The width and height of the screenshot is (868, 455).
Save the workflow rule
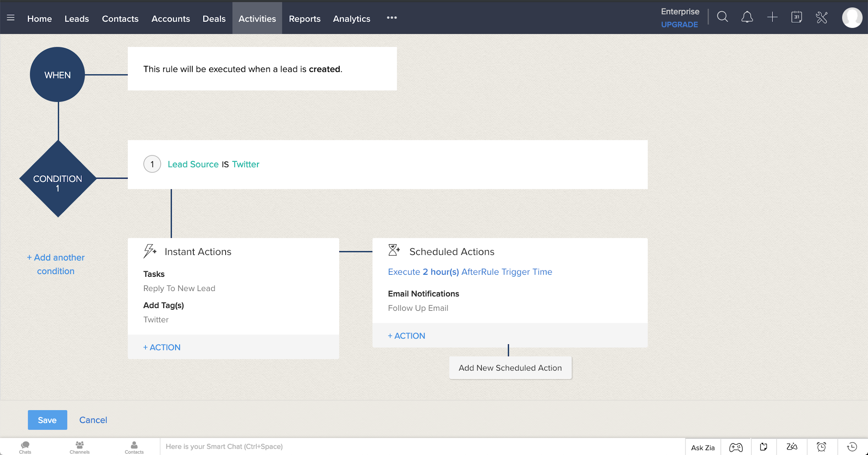click(47, 420)
